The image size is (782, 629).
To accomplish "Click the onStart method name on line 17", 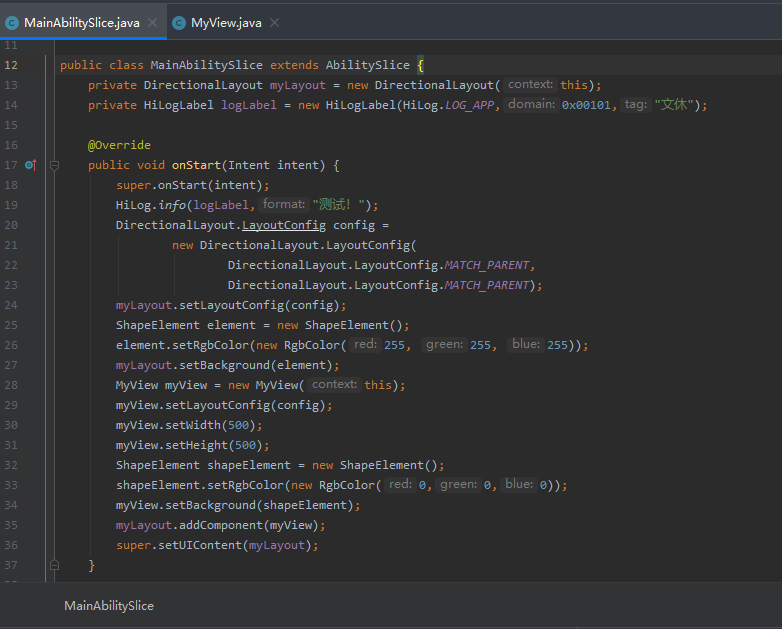I will tap(196, 165).
